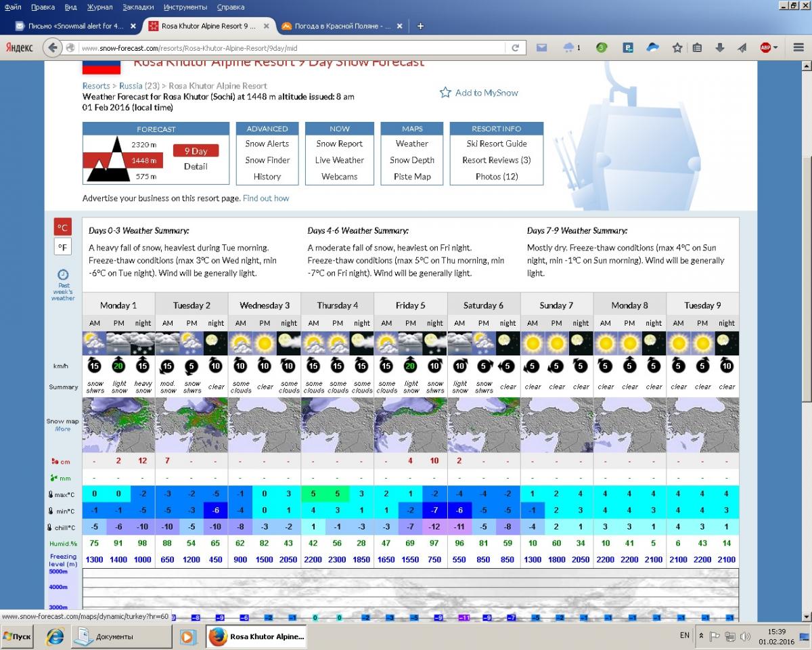Open Resort Reviews (3) link
Image resolution: width=812 pixels, height=650 pixels.
tap(497, 160)
